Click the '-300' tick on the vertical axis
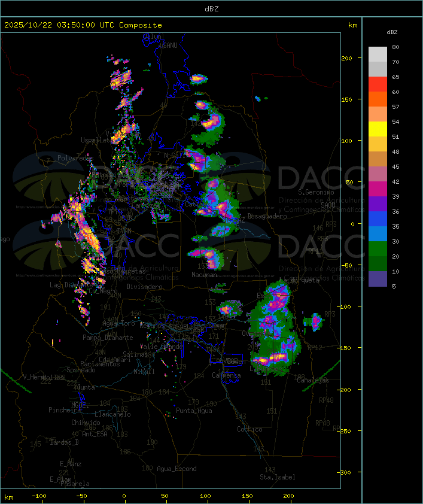423x504 pixels. tap(343, 472)
